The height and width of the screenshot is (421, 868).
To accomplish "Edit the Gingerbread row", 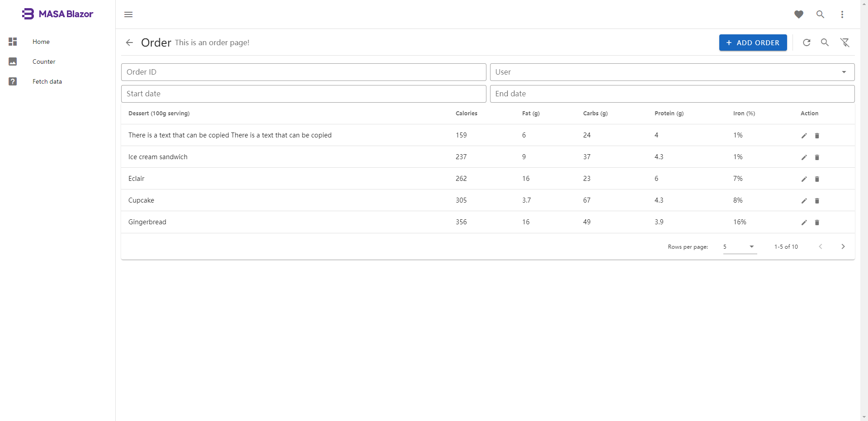I will tap(804, 222).
